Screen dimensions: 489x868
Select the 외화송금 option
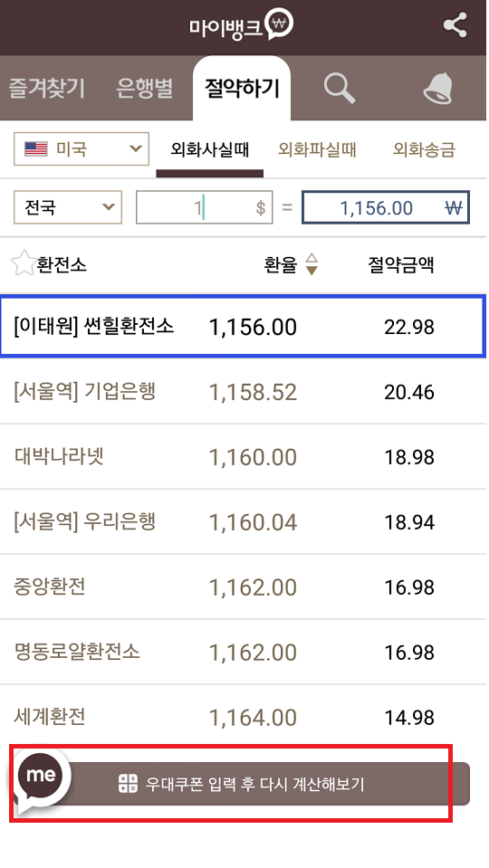[x=424, y=149]
